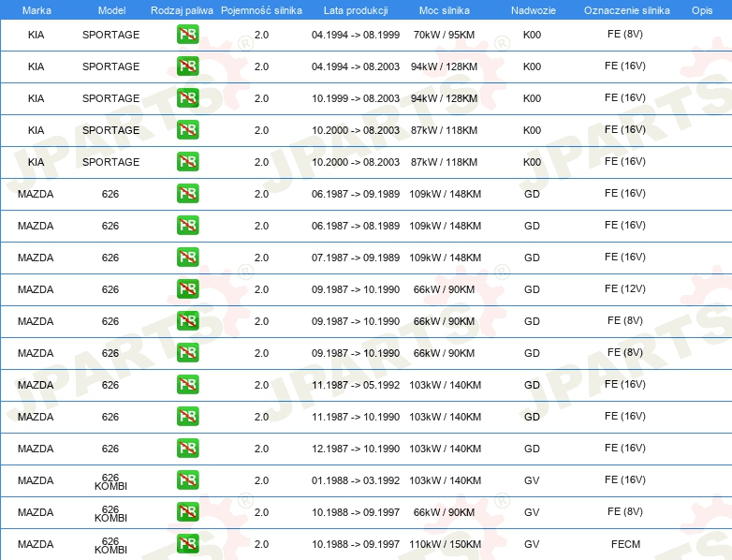Select the date cell 11.1987 -> 10.1990
This screenshot has width=732, height=560.
coord(356,417)
